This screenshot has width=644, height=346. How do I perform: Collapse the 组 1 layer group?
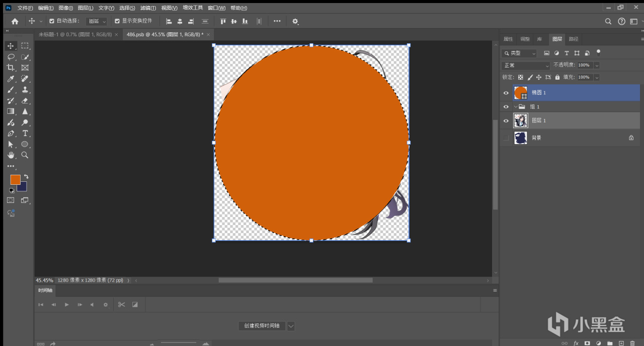pyautogui.click(x=516, y=107)
